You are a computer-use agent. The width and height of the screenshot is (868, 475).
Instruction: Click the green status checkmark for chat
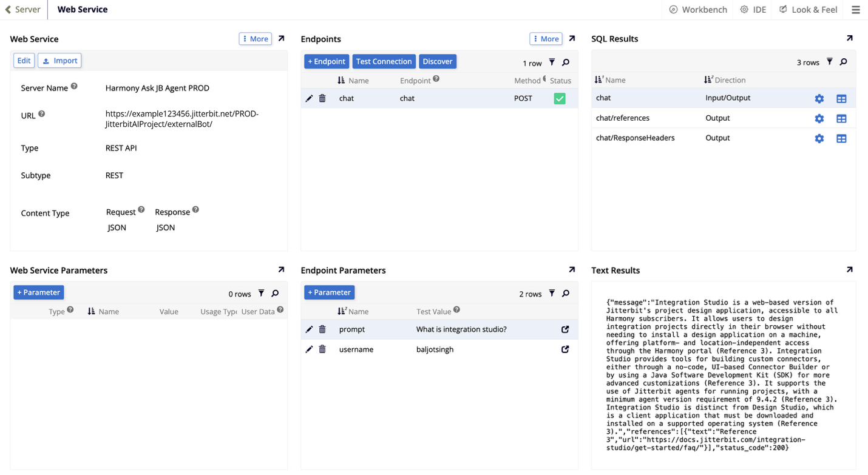[x=560, y=98]
